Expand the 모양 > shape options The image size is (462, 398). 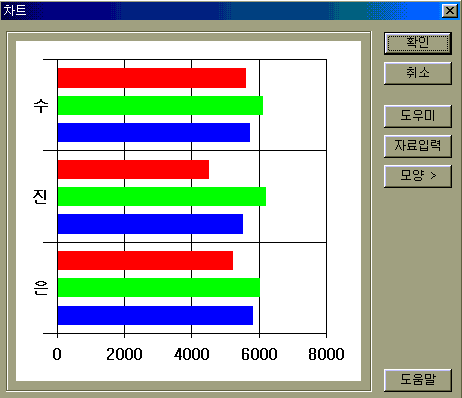point(418,176)
